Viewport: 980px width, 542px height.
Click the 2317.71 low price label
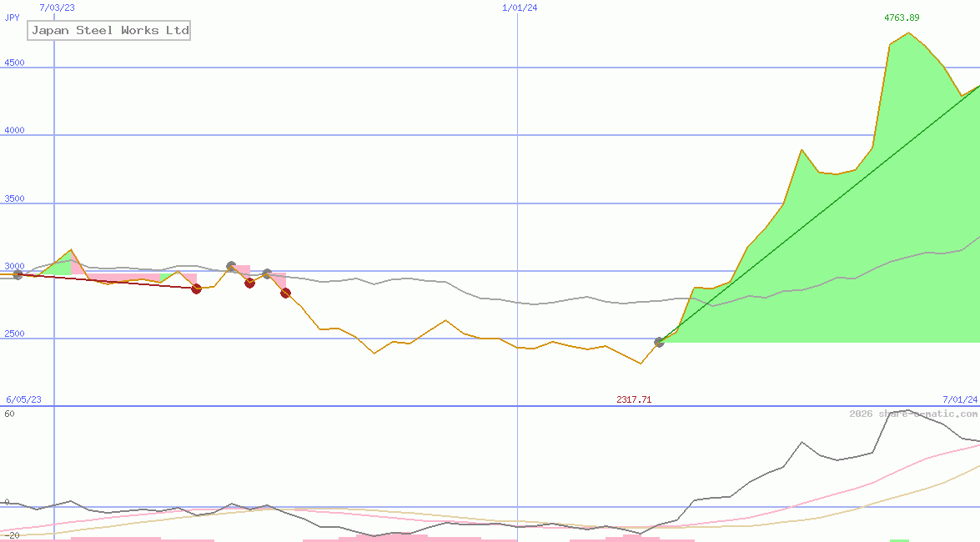coord(634,399)
